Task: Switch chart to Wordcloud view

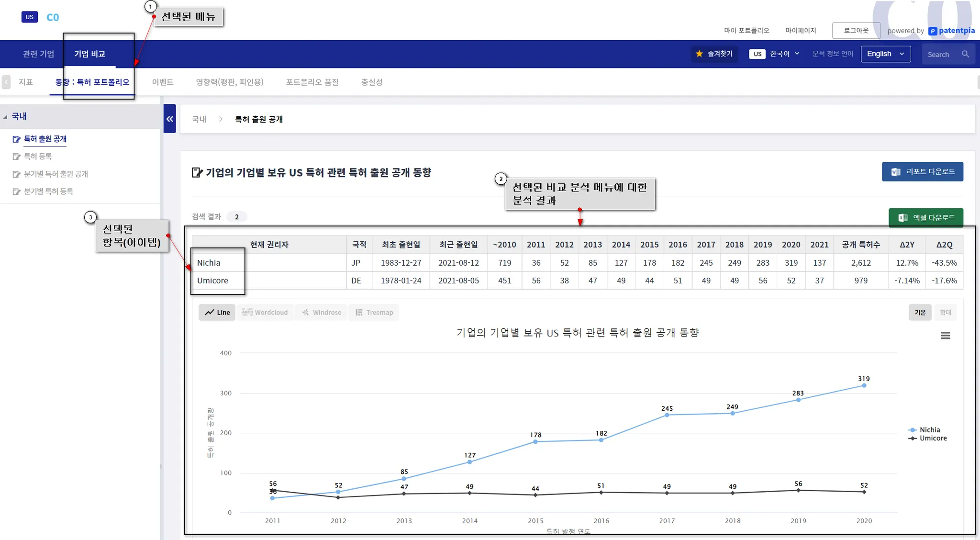Action: [x=265, y=313]
